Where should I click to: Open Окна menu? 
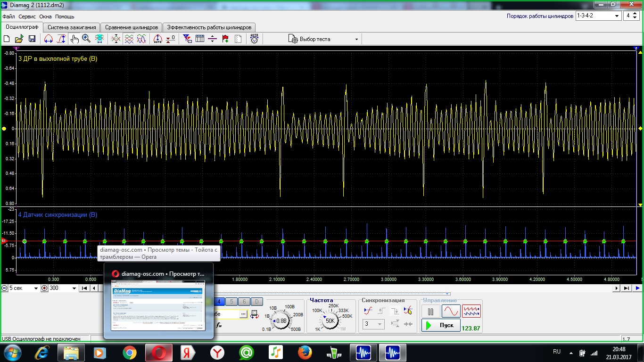tap(46, 16)
